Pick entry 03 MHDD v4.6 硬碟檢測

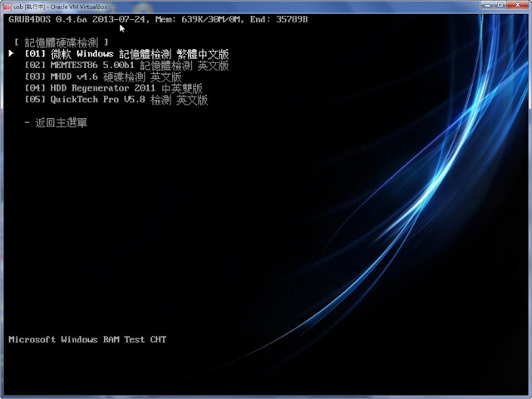[103, 77]
